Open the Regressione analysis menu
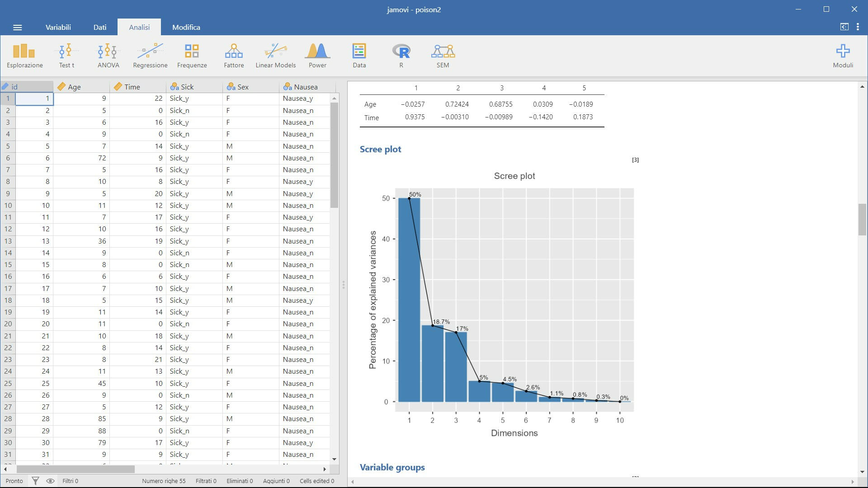The width and height of the screenshot is (868, 488). click(x=150, y=56)
